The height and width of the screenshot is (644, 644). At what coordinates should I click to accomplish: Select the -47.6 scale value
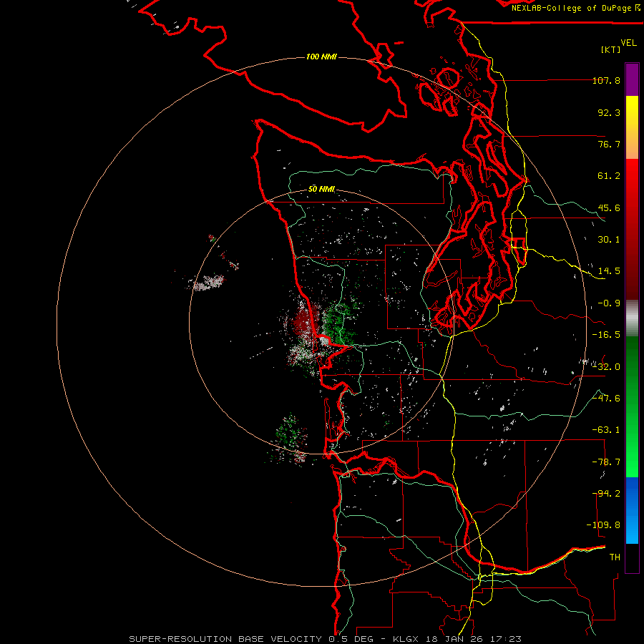(x=606, y=398)
